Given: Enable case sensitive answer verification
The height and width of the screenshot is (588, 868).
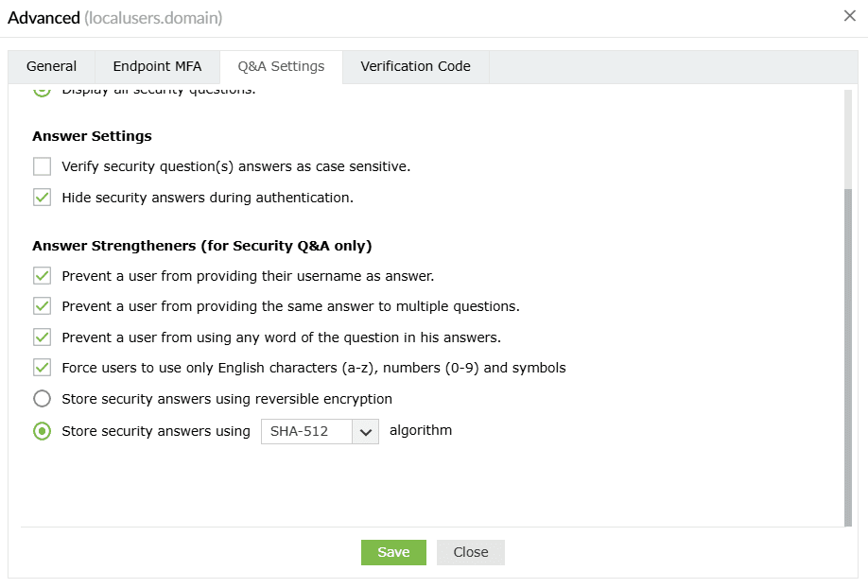Looking at the screenshot, I should point(42,165).
